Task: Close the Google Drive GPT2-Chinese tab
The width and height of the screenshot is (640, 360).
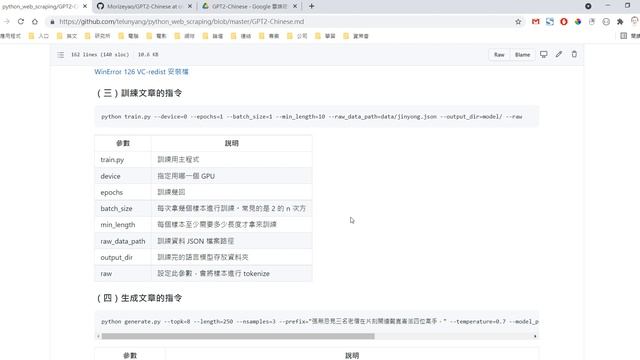Action: pyautogui.click(x=295, y=7)
